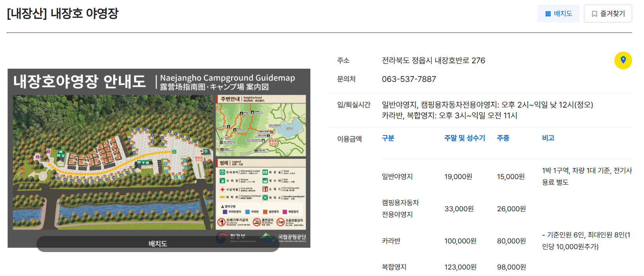The image size is (644, 276).
Task: Click the First-aid Kit red cross icon
Action: tap(222, 189)
